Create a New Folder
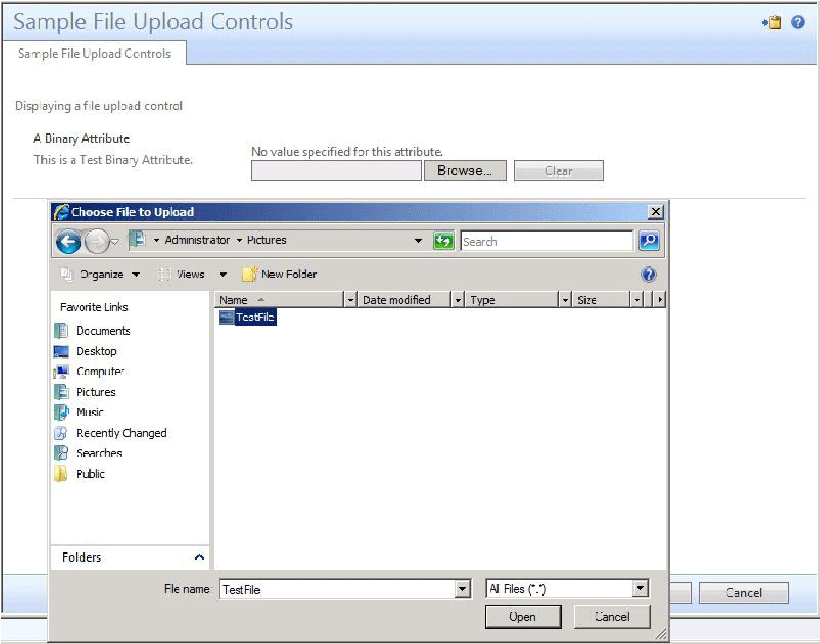Image resolution: width=820 pixels, height=644 pixels. (288, 274)
